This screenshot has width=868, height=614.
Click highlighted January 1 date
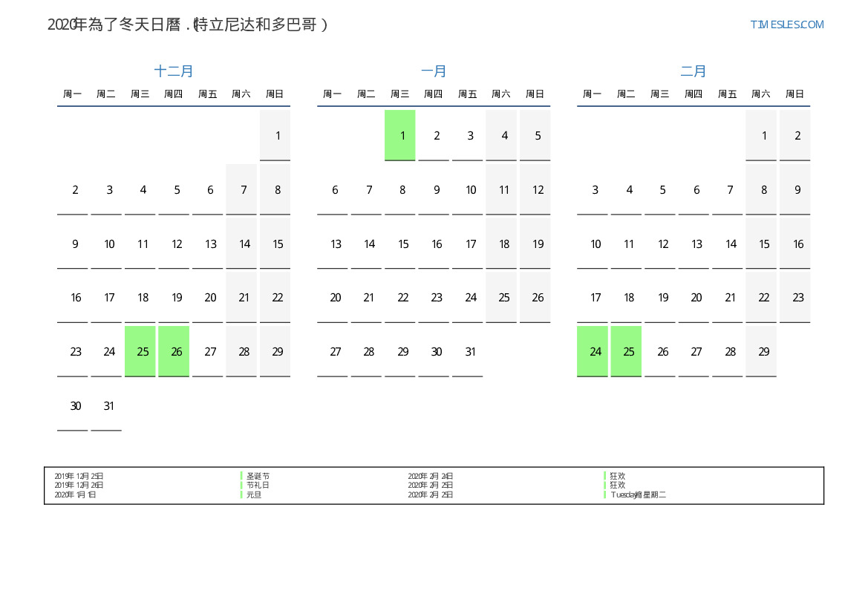pyautogui.click(x=400, y=135)
